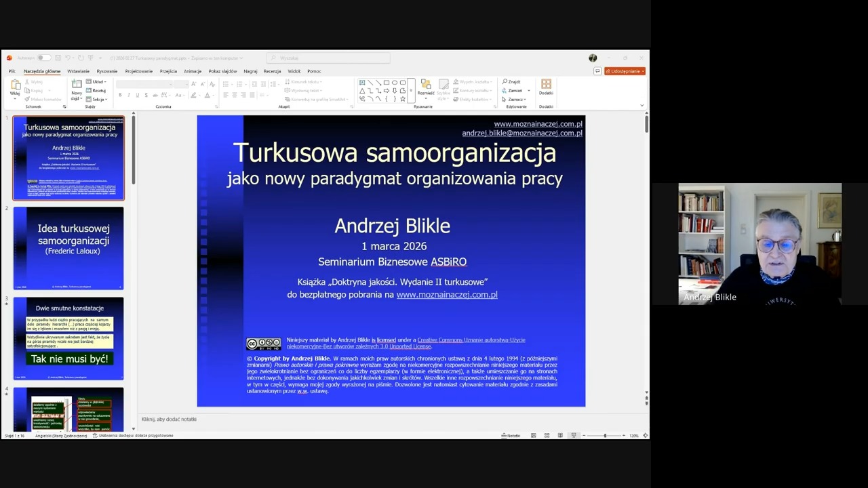Screen dimensions: 868x488
Task: Click the Dodatki add-ins icon
Action: click(x=546, y=85)
